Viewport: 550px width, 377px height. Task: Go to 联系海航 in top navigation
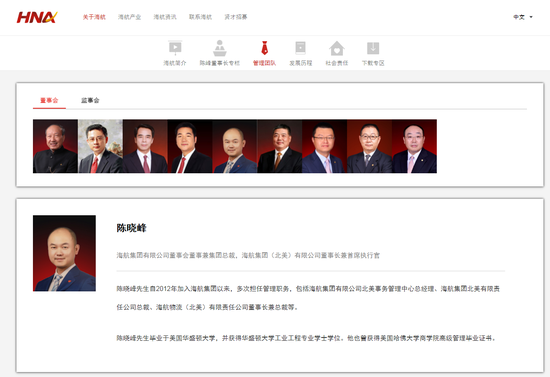200,17
